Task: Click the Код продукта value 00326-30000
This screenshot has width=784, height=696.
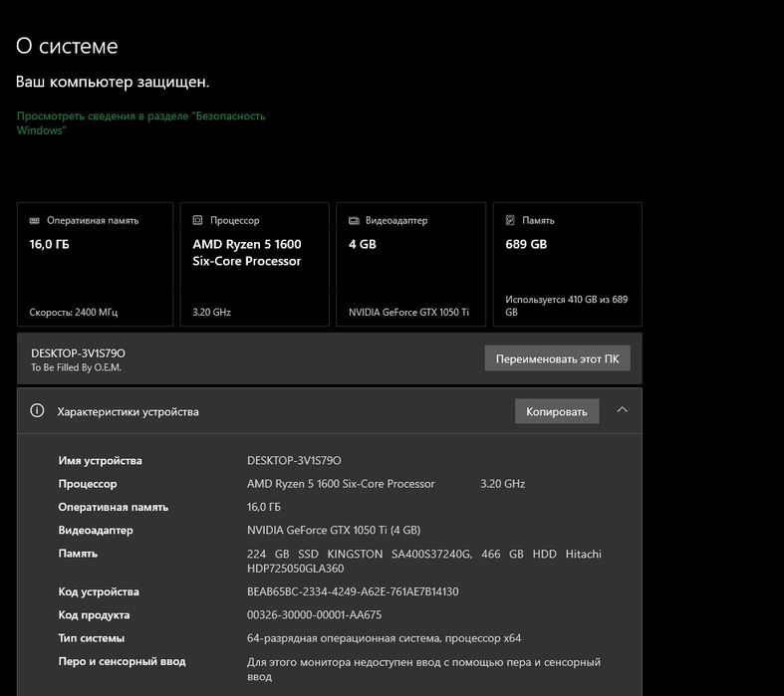Action: coord(314,615)
